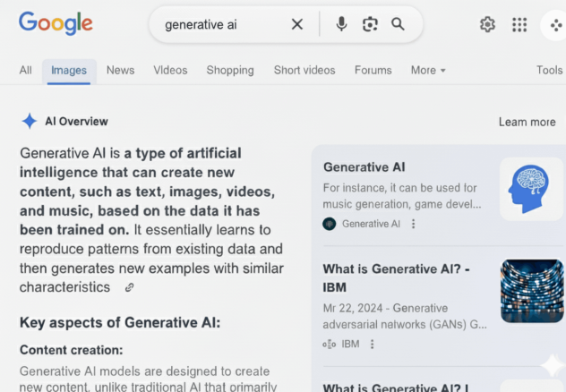Screen dimensions: 566x392
Task: Click the Google logo
Action: pos(56,23)
